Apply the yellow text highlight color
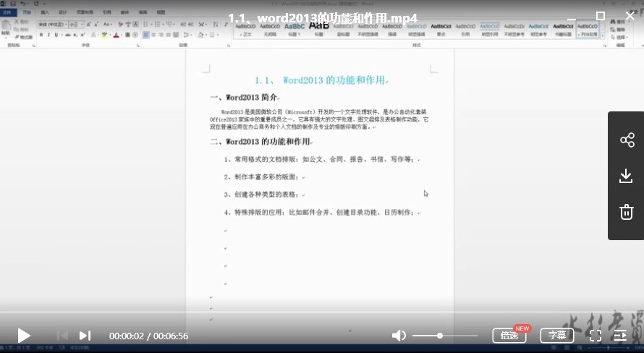The height and width of the screenshot is (353, 644). pos(104,35)
